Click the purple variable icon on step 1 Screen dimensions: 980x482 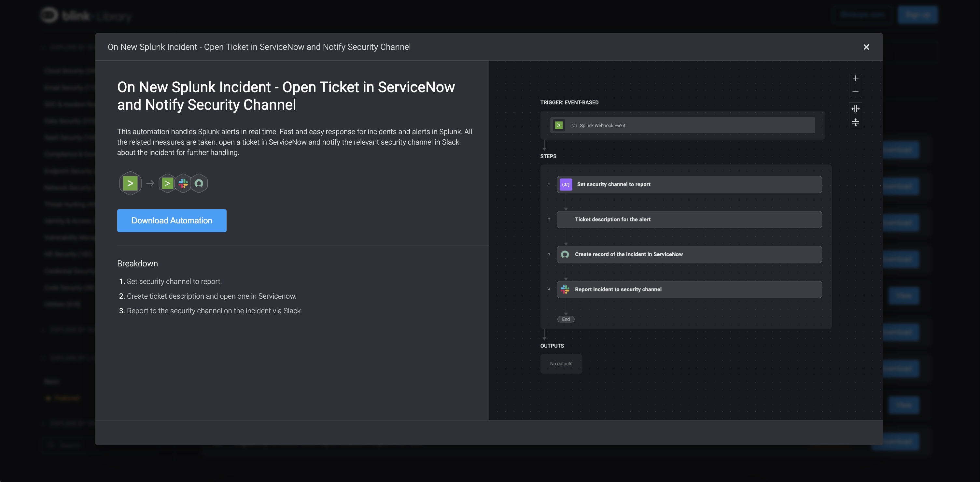point(566,185)
